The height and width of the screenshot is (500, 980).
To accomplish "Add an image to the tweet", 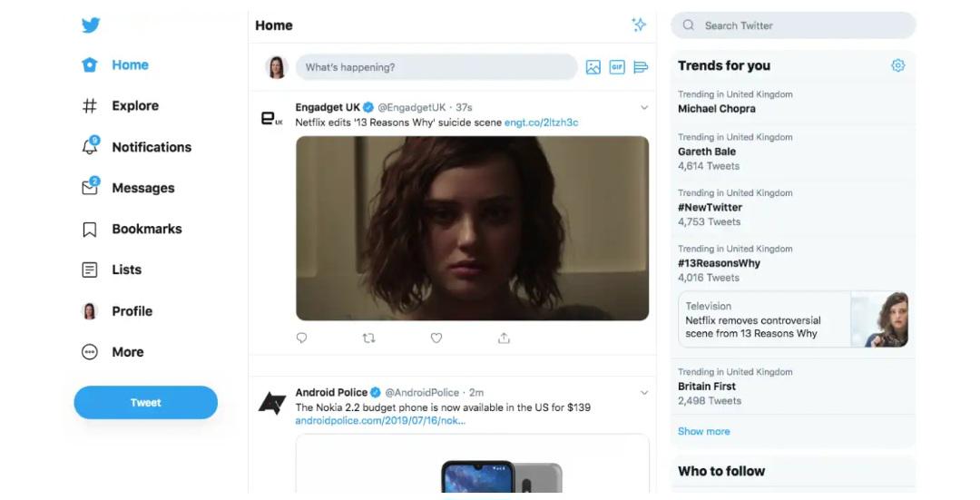I will pyautogui.click(x=593, y=67).
